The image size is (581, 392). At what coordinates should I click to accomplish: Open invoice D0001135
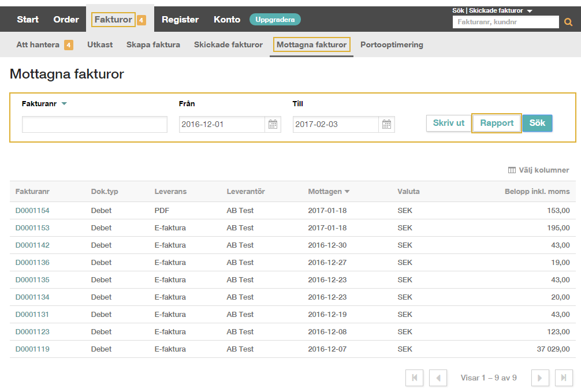click(32, 280)
